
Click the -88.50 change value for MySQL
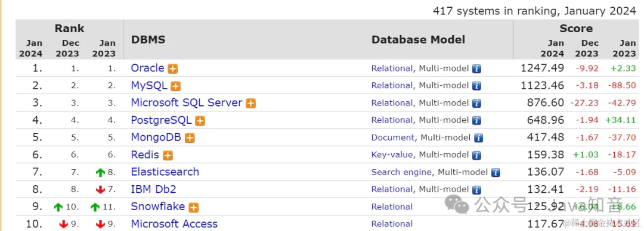click(622, 86)
